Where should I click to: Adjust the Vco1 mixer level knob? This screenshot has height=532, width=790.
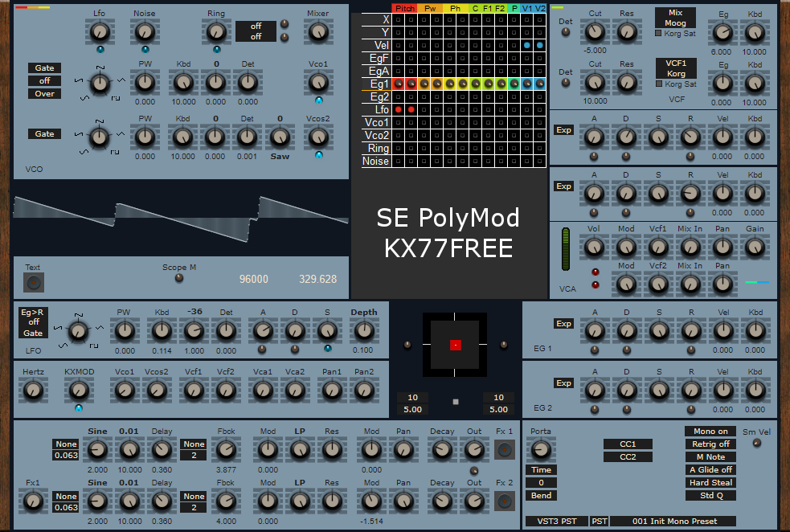click(318, 82)
